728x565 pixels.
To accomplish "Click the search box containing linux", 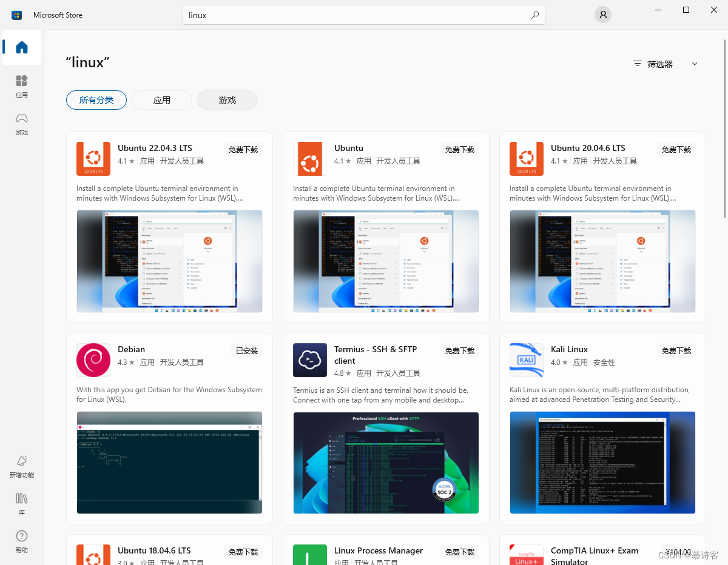I will [x=364, y=15].
